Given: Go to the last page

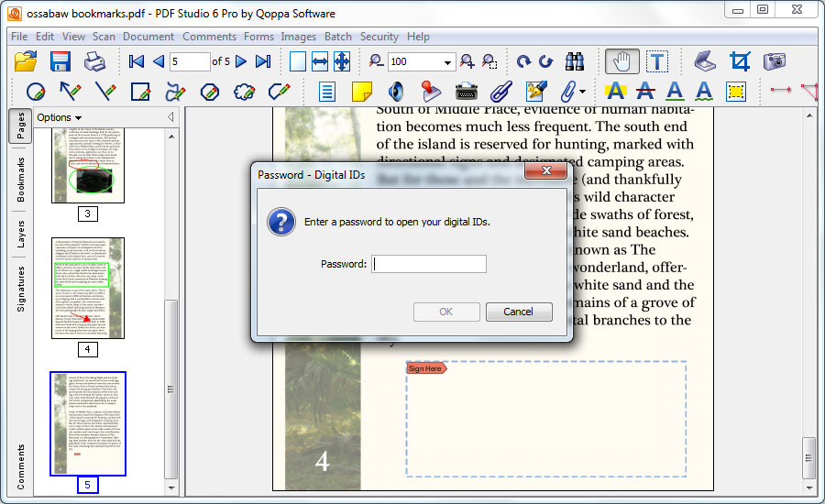Looking at the screenshot, I should click(x=263, y=61).
